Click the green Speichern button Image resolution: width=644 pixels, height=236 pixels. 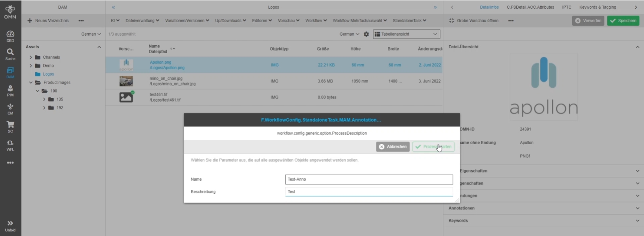coord(623,21)
